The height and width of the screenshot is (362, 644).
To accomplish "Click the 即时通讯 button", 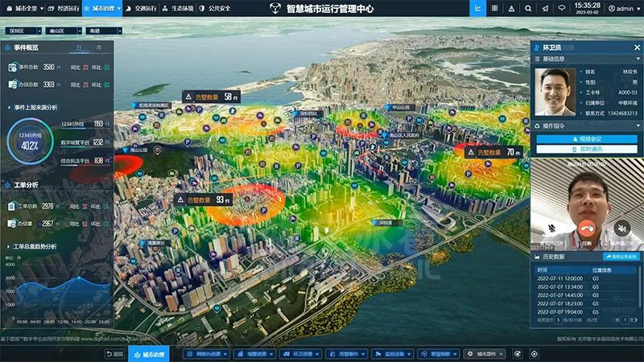I will 587,150.
